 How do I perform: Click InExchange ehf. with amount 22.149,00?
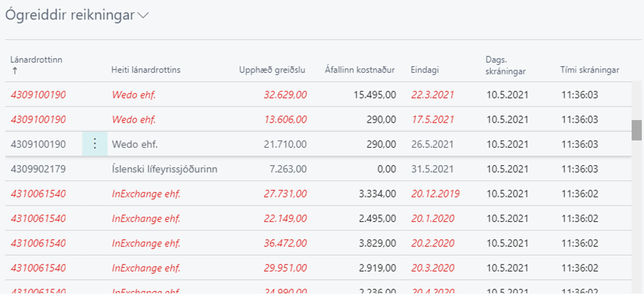tap(146, 219)
